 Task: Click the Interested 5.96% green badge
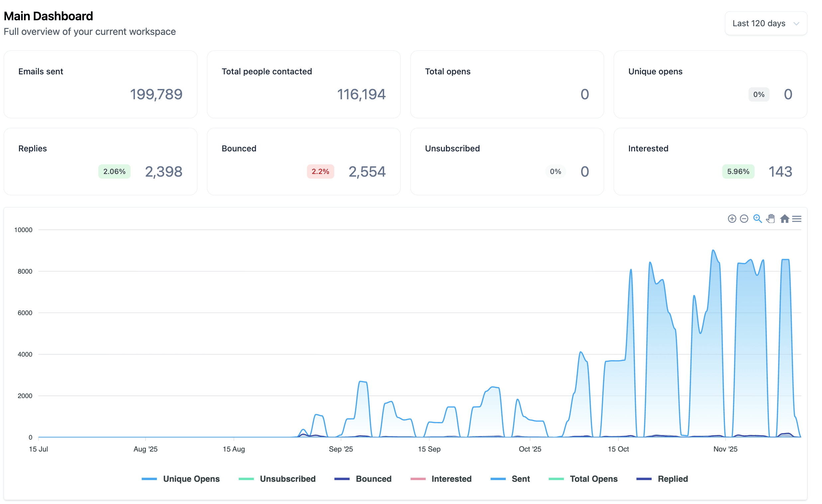[738, 172]
